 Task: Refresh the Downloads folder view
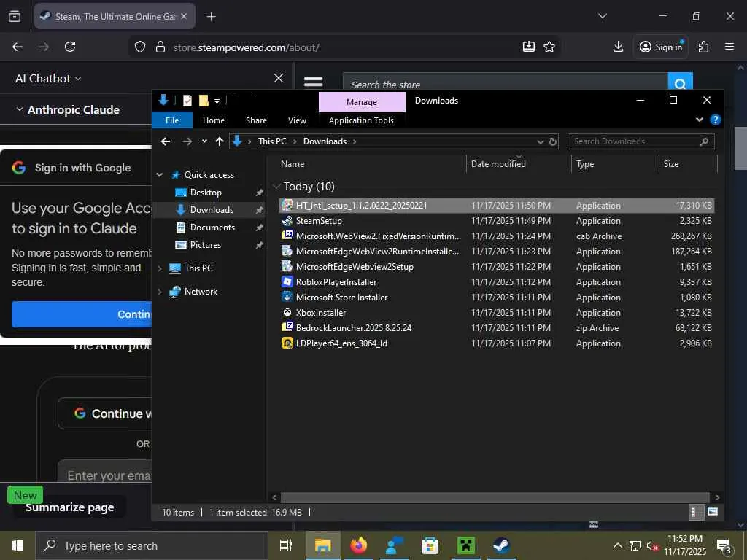(x=553, y=141)
